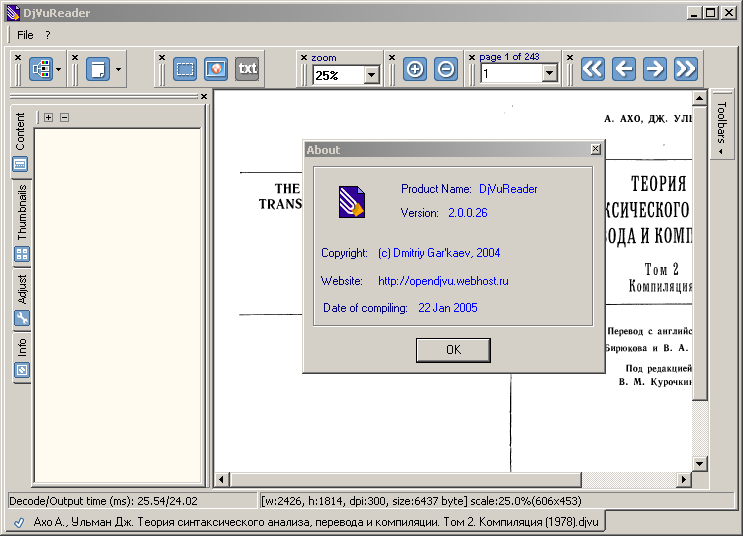Click the layout mode toolbar icon

[x=41, y=69]
